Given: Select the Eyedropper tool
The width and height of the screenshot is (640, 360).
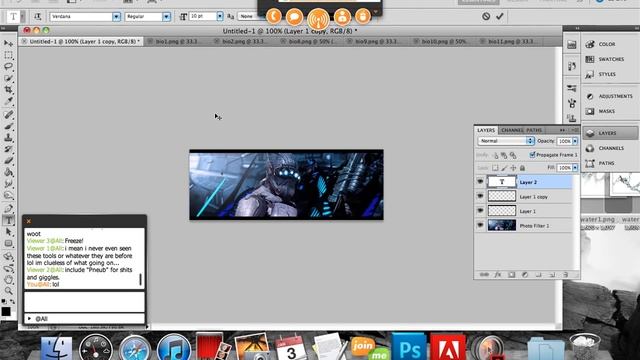Looking at the screenshot, I should [9, 101].
